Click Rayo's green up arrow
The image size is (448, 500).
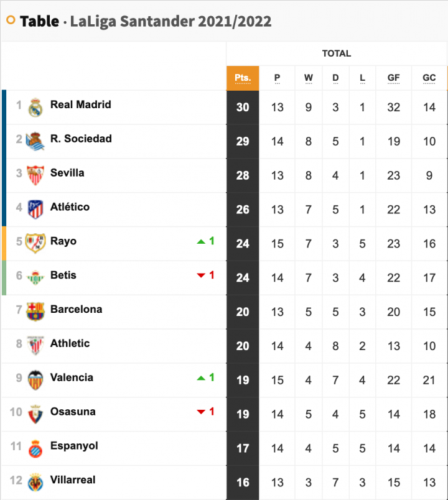click(x=201, y=242)
